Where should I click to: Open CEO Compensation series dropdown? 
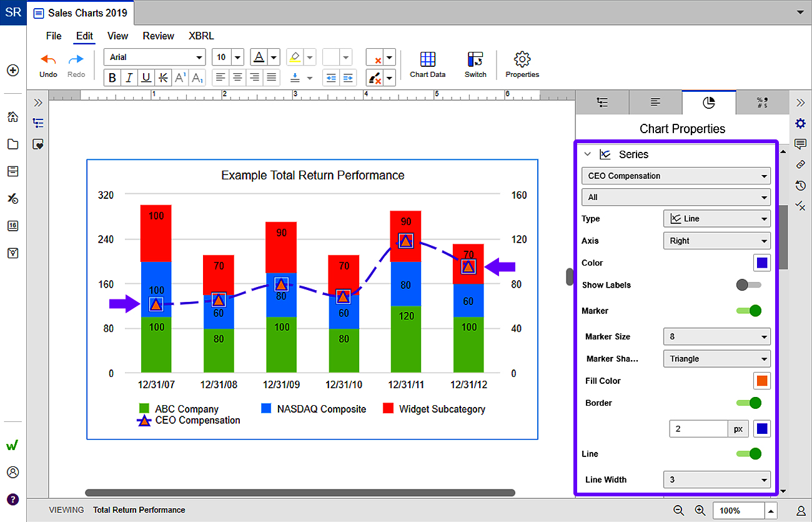pyautogui.click(x=676, y=176)
